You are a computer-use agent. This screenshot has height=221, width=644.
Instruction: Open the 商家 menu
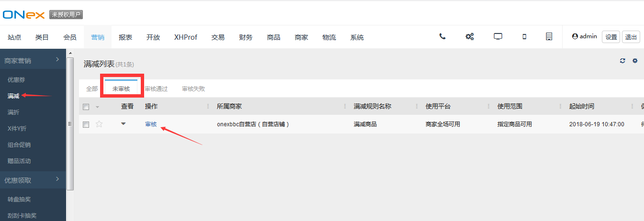point(302,37)
